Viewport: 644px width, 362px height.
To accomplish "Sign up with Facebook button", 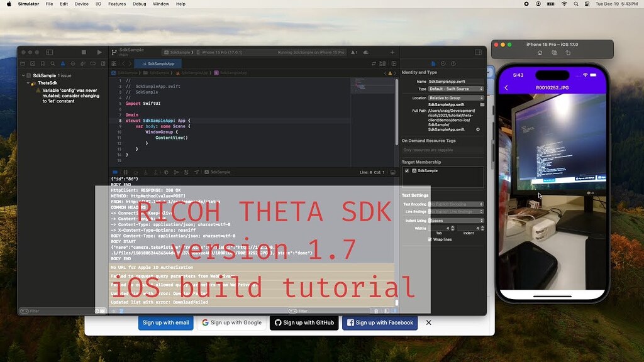I will [380, 322].
